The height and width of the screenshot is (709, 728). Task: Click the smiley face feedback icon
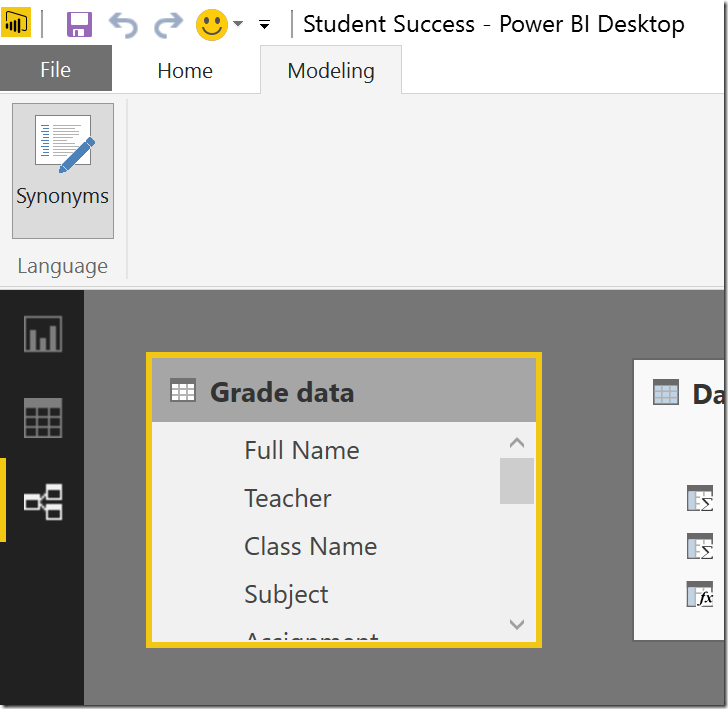pos(211,24)
